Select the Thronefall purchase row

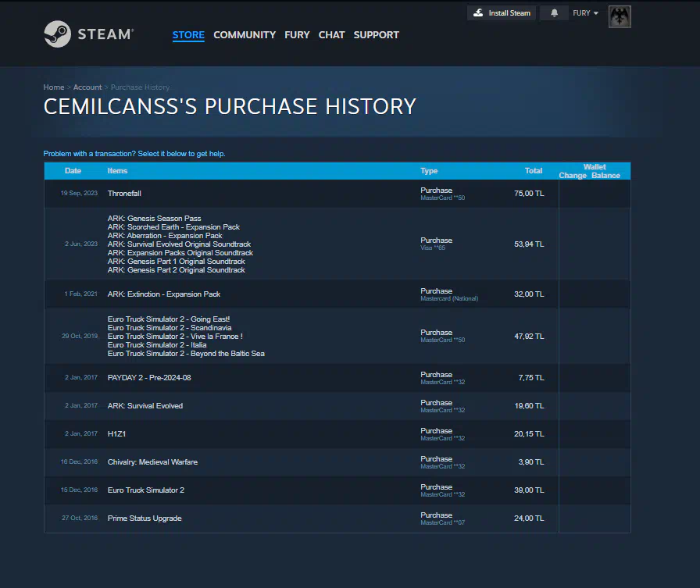point(337,194)
